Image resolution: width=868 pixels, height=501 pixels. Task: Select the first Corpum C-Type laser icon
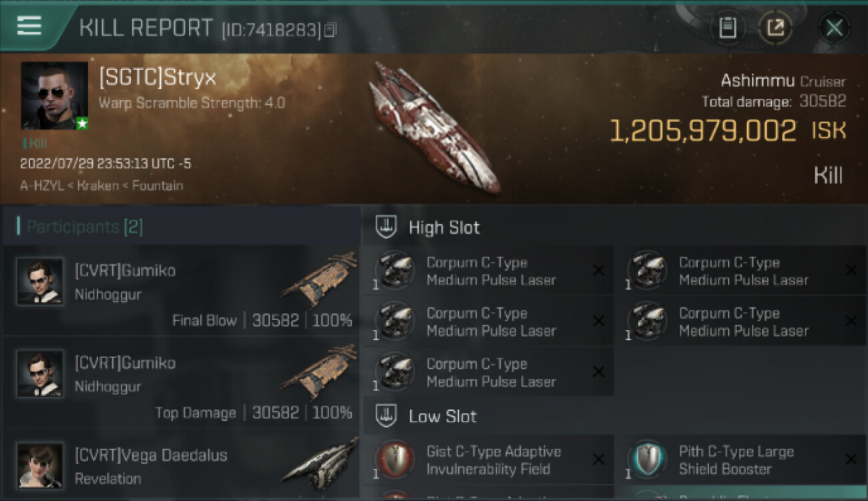(x=394, y=271)
